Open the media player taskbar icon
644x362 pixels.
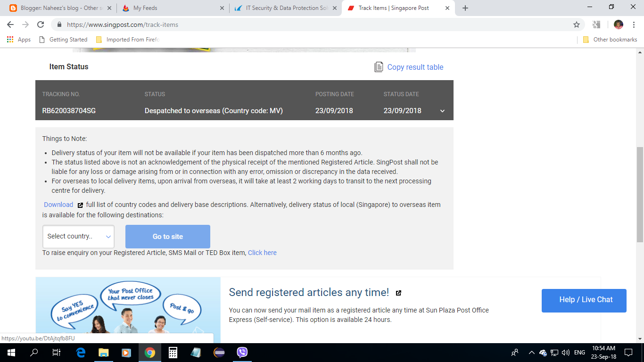click(126, 353)
